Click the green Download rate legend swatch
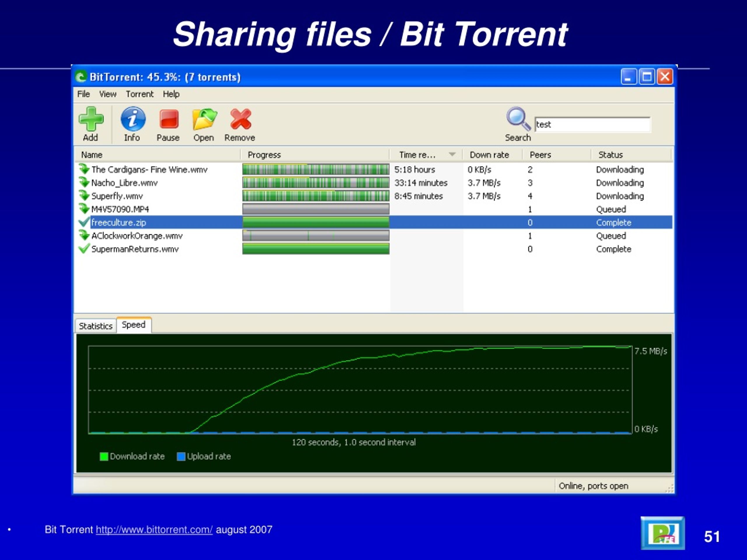747x560 pixels. click(104, 456)
